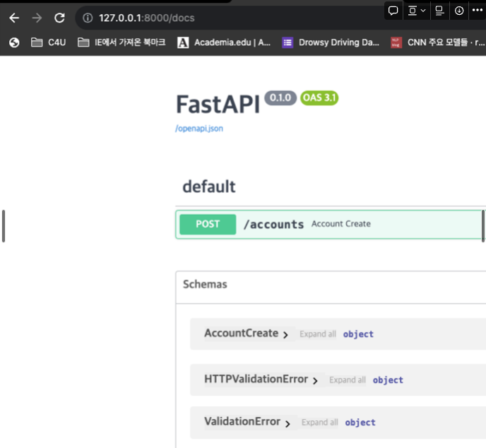Reload the page with the refresh icon
Viewport: 486px width, 448px height.
pyautogui.click(x=59, y=18)
